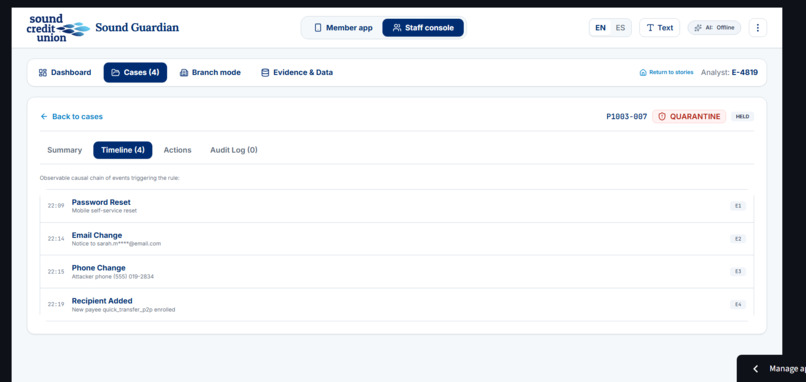Click the shield icon in QUARANTINE badge
This screenshot has width=806, height=382.
[662, 117]
